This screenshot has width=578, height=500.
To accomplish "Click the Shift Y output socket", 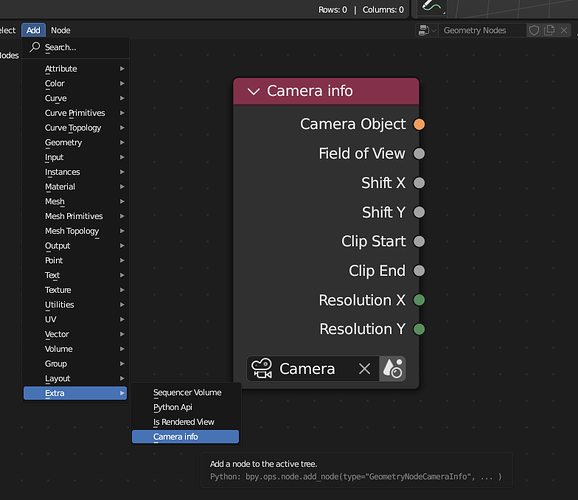I will click(x=419, y=212).
